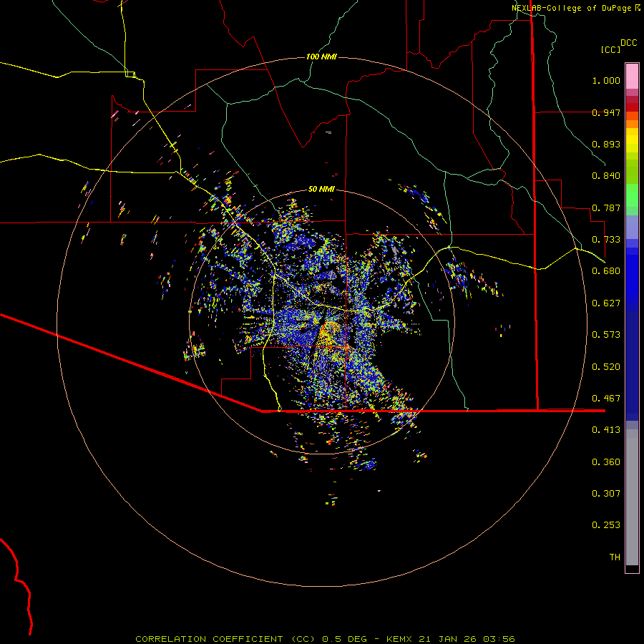Click the 0.840 scale value

pyautogui.click(x=606, y=176)
